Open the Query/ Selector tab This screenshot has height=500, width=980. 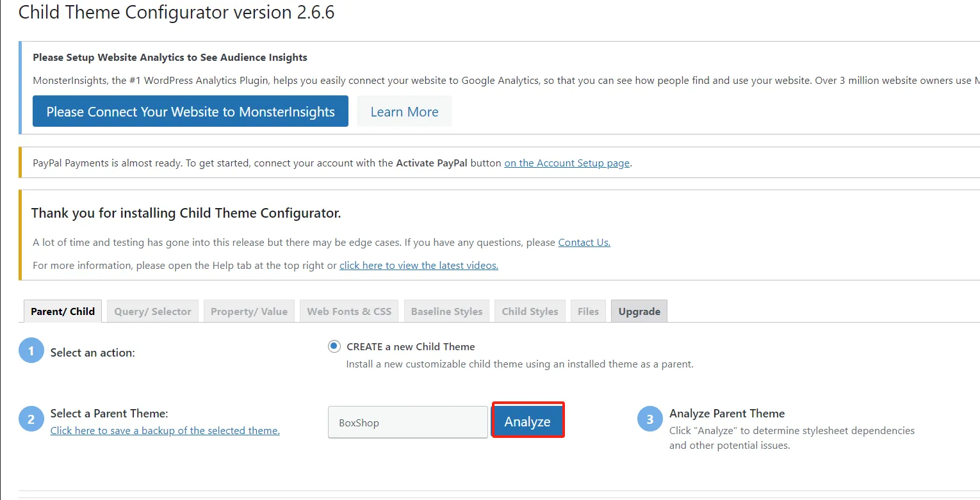[x=152, y=311]
